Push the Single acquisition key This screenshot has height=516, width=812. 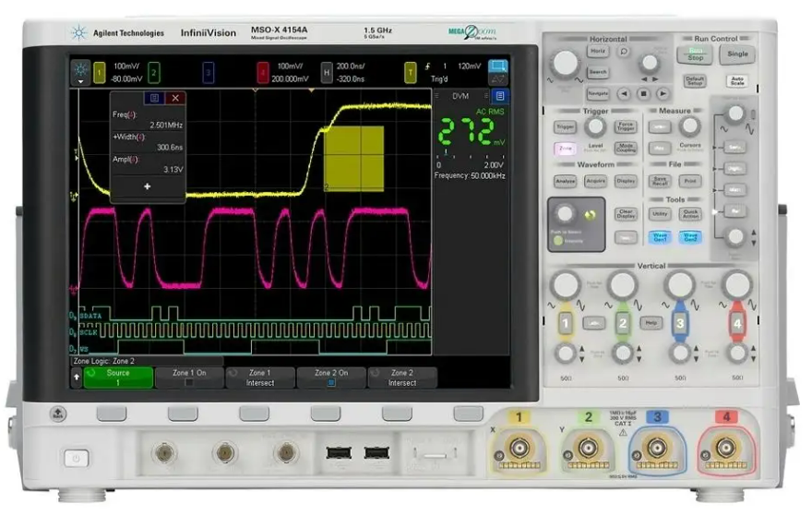[737, 54]
